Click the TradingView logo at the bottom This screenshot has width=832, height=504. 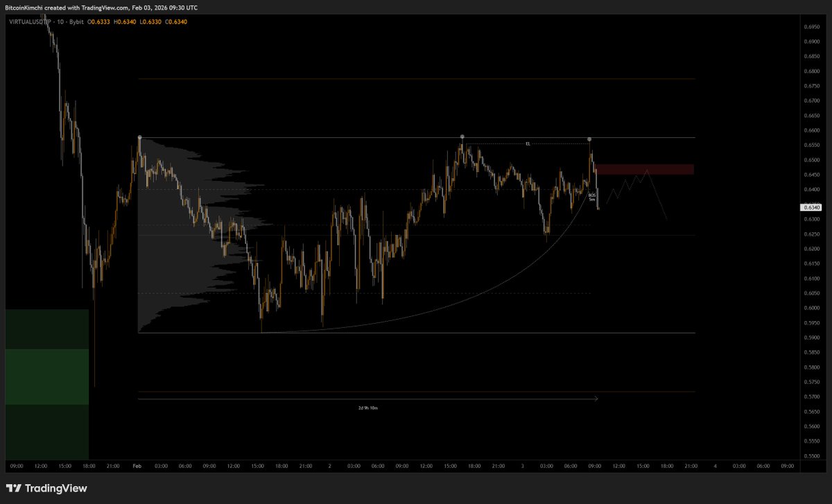coord(46,488)
